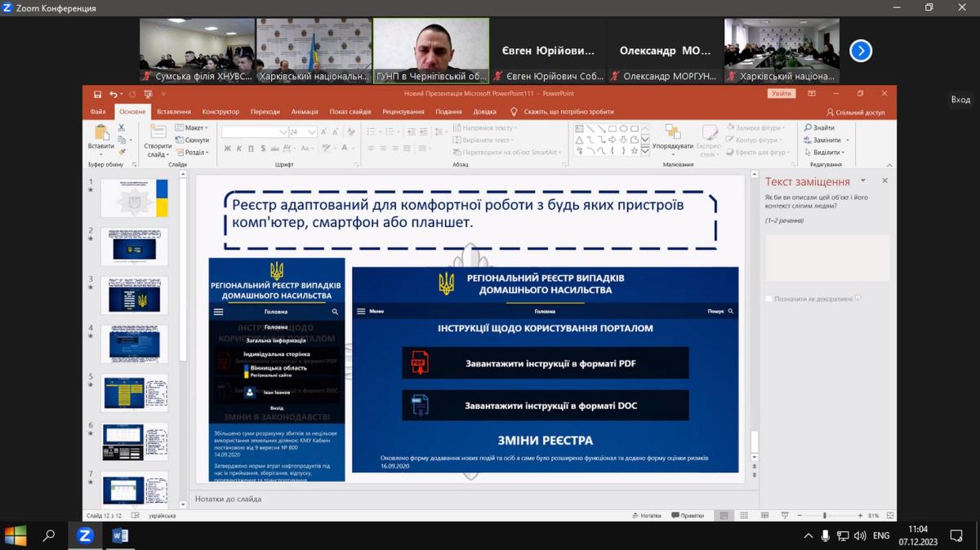This screenshot has height=550, width=980.
Task: Click the Спільний доступ share button
Action: [856, 113]
